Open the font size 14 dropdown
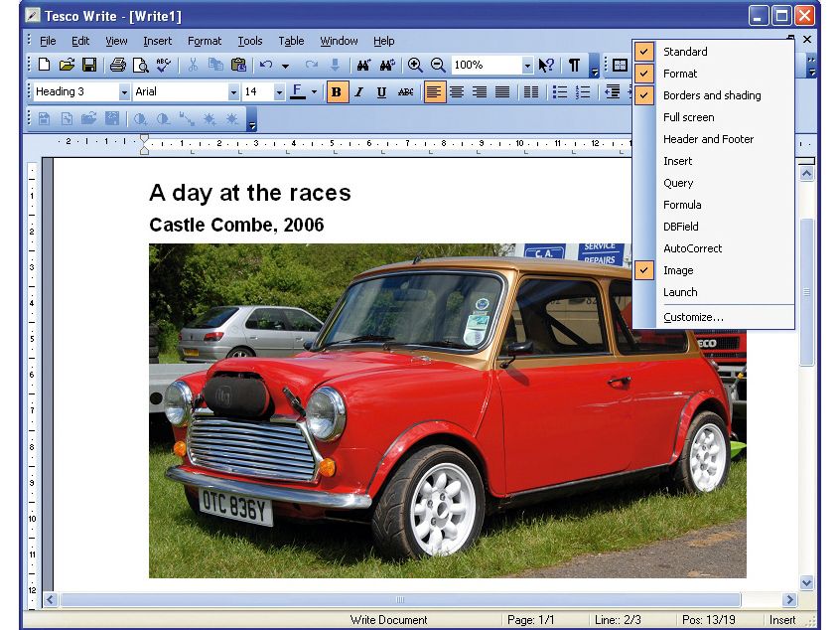The image size is (840, 630). [x=279, y=92]
